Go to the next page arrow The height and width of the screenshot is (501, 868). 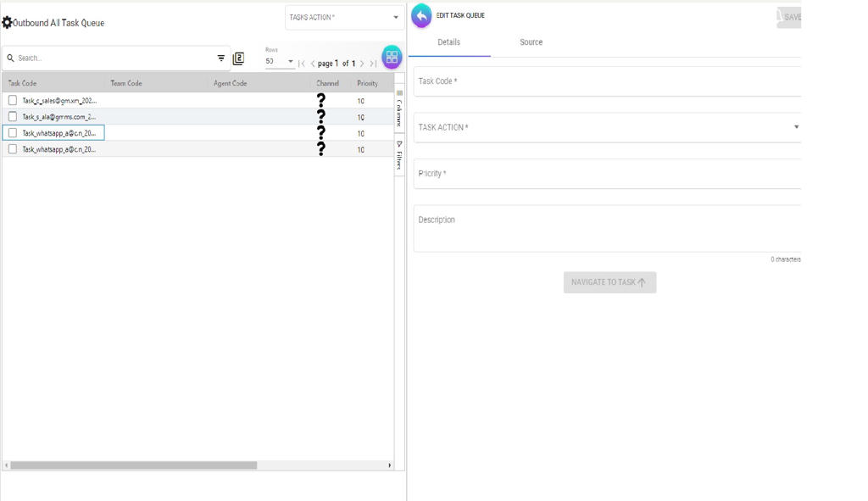(362, 64)
